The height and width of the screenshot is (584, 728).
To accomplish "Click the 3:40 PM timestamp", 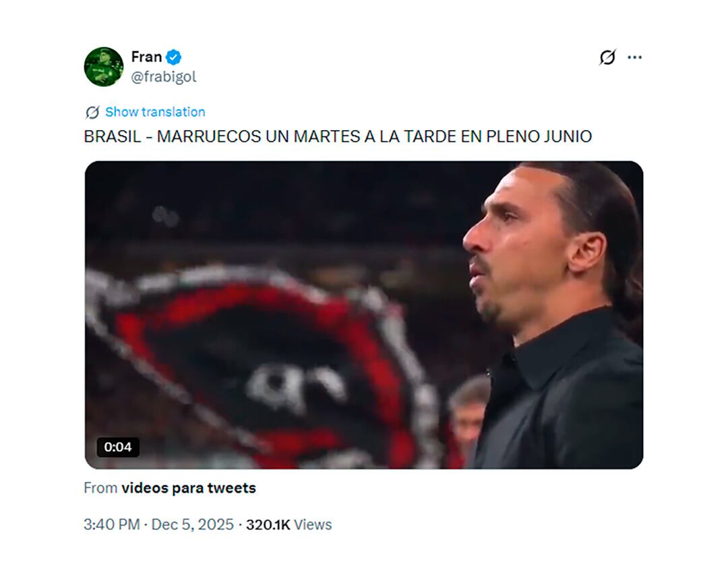I will 111,525.
